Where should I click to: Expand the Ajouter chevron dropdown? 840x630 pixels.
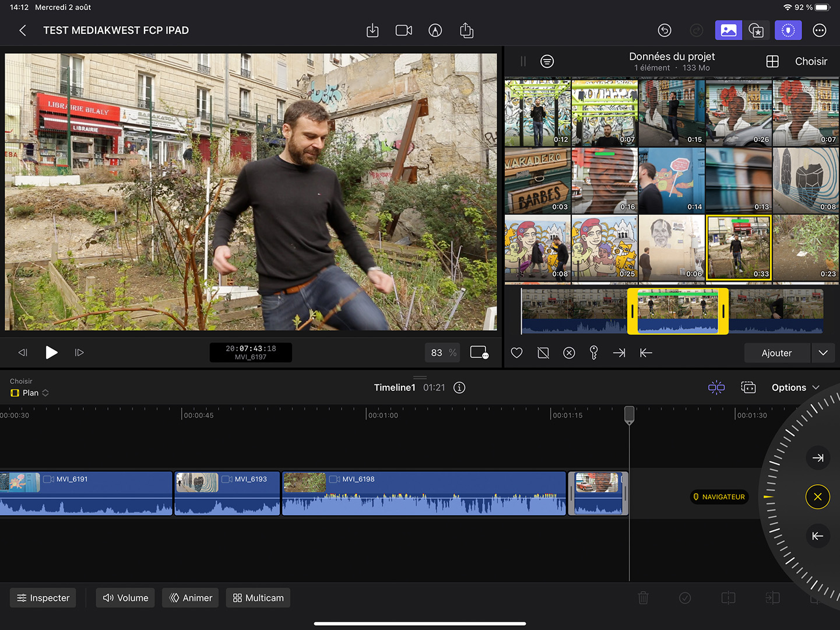(x=823, y=353)
